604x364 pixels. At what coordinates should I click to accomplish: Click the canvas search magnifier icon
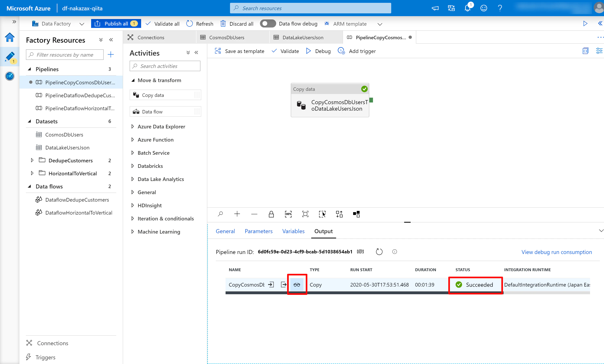[220, 214]
